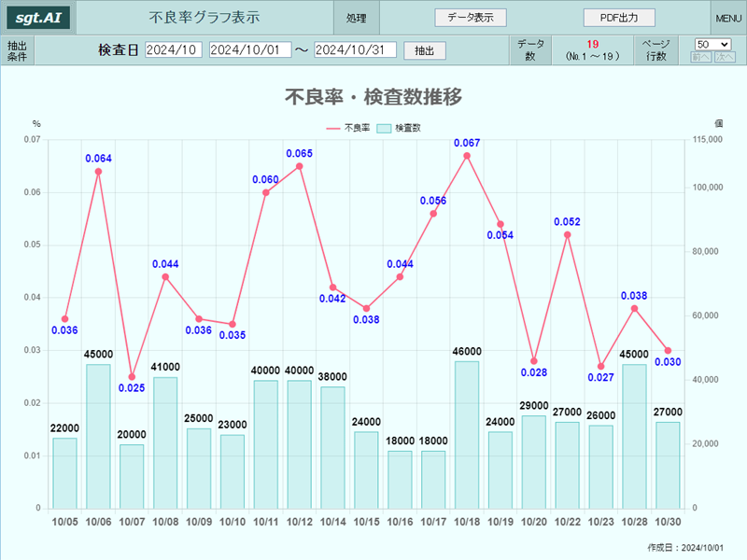The width and height of the screenshot is (747, 560).
Task: Open the page rows dropdown showing 50
Action: (712, 44)
